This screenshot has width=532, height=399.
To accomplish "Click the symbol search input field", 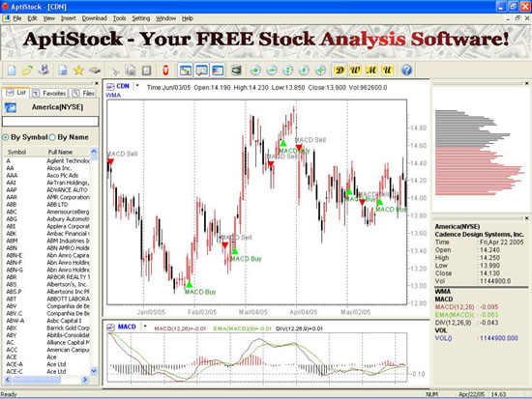I will pyautogui.click(x=50, y=122).
